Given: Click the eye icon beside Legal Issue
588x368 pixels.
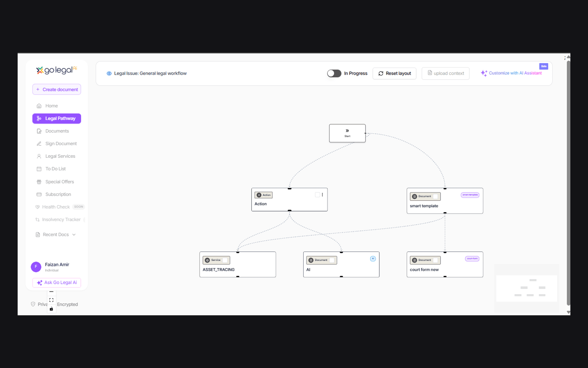Looking at the screenshot, I should 109,73.
